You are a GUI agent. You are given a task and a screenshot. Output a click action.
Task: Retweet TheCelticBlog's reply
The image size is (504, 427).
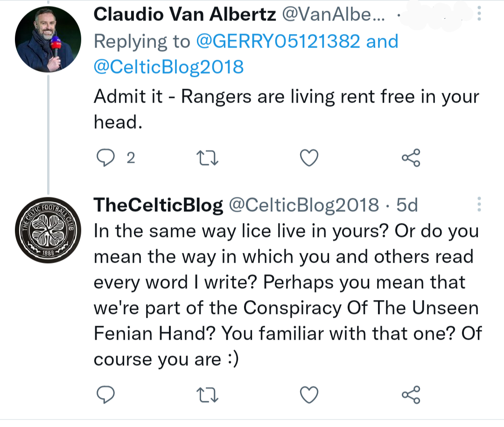tap(207, 395)
